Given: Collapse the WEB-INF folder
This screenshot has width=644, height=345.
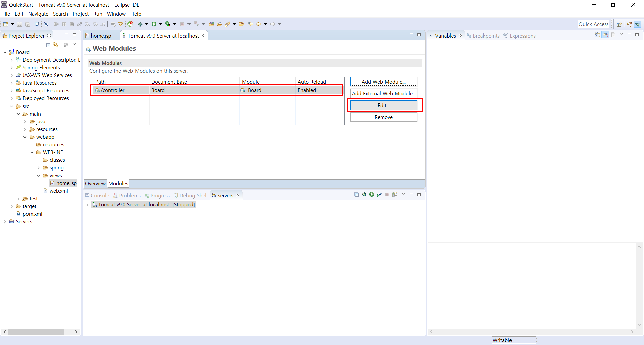Looking at the screenshot, I should pyautogui.click(x=32, y=152).
